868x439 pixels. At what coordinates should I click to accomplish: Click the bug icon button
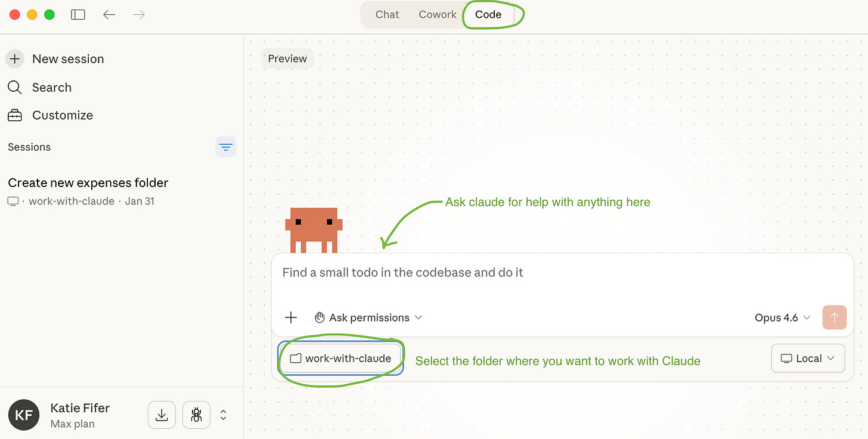click(x=196, y=415)
